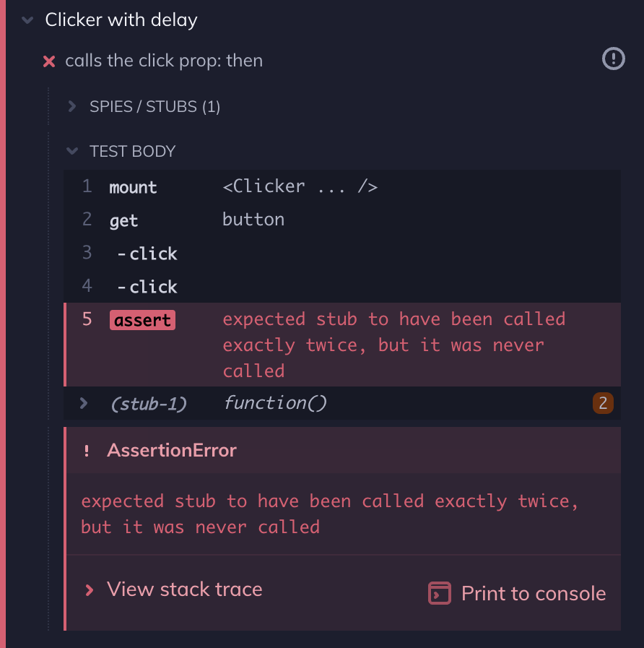Open the failed test 'calls the click prop: then'
644x648 pixels.
click(162, 61)
